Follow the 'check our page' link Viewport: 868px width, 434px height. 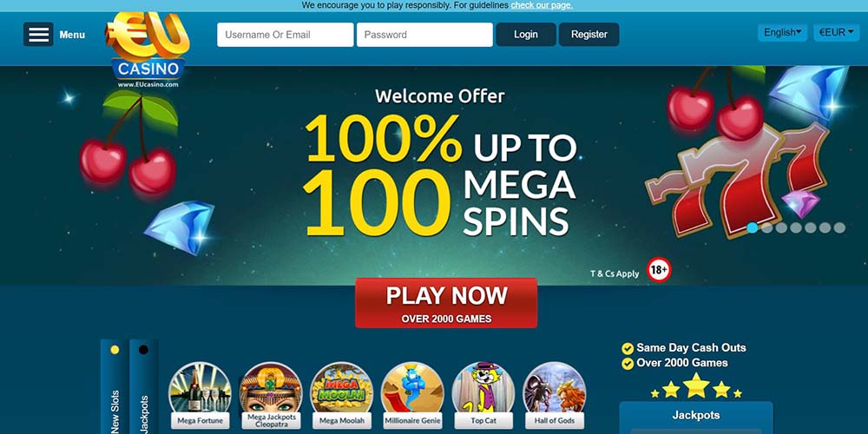click(542, 5)
